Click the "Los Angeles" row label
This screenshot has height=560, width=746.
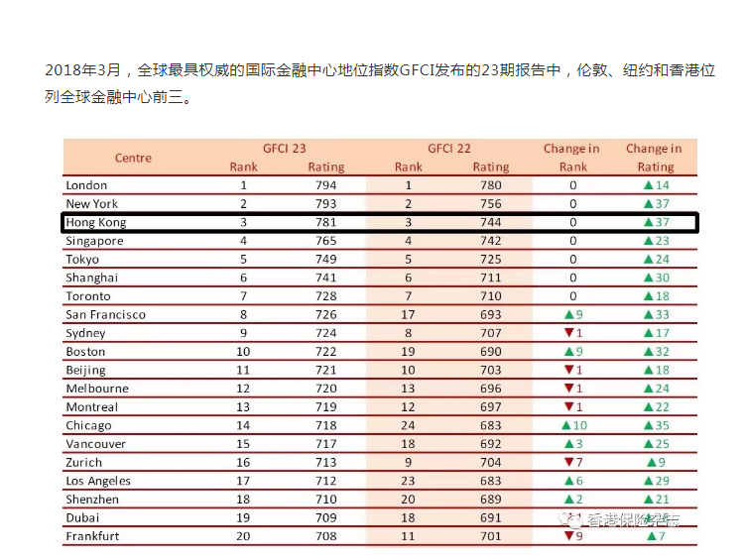(98, 481)
